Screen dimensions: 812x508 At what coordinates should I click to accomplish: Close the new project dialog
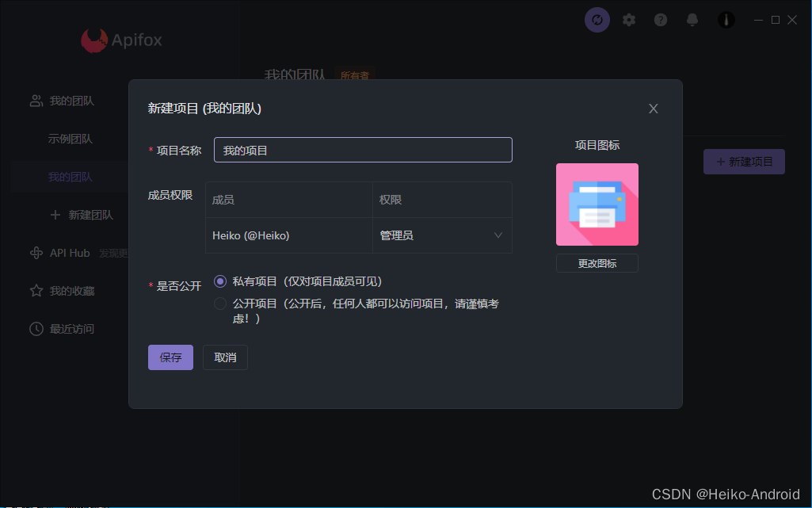(x=654, y=109)
